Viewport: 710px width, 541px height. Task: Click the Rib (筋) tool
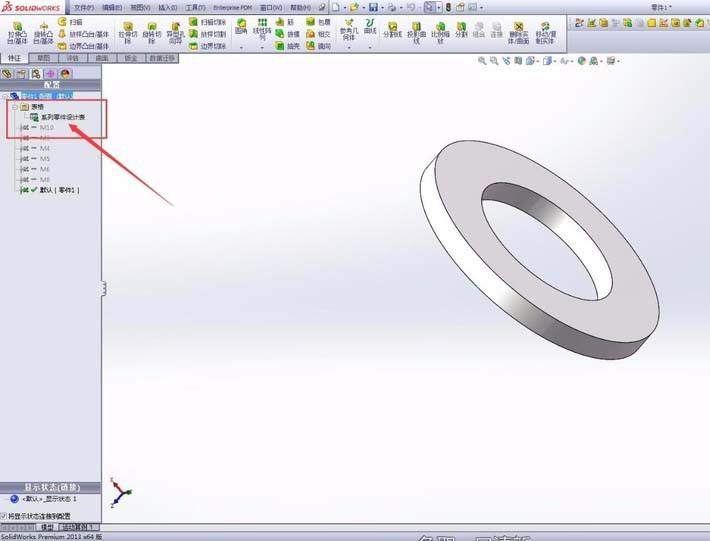click(285, 21)
